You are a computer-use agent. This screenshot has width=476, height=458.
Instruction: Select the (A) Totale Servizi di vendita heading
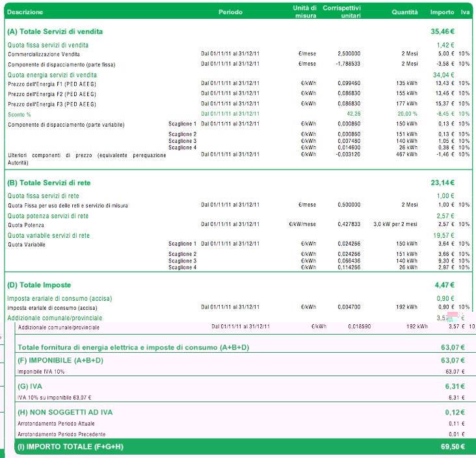pos(55,32)
